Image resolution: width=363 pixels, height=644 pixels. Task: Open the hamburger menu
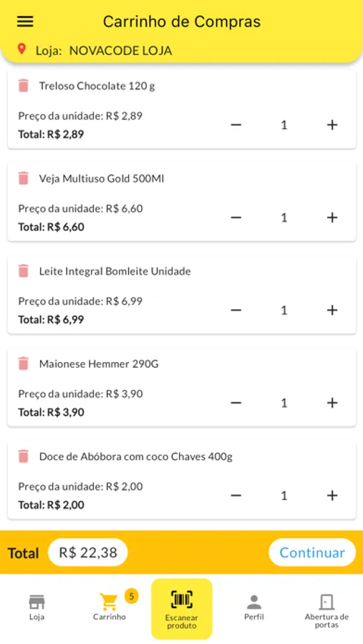point(24,21)
